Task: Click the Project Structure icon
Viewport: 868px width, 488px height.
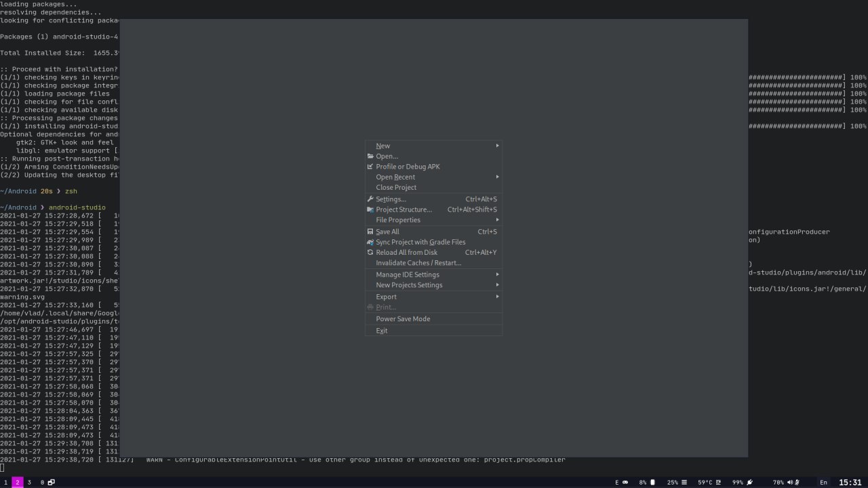Action: coord(370,209)
